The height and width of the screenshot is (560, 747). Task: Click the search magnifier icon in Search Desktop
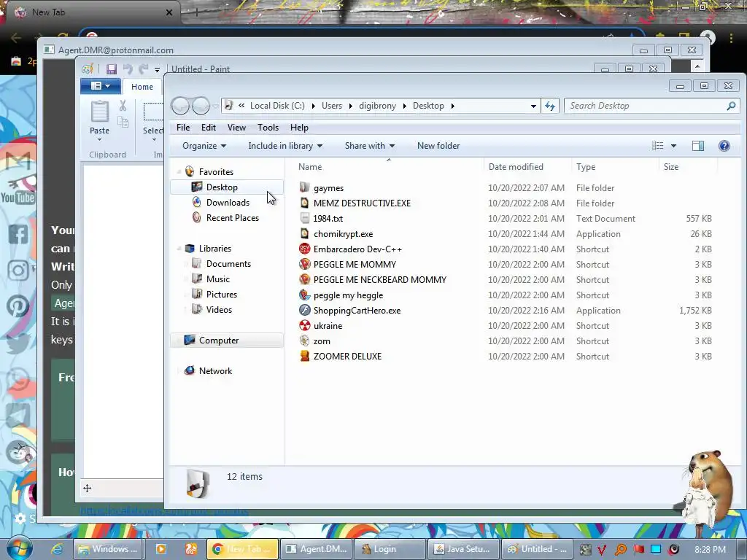coord(731,106)
